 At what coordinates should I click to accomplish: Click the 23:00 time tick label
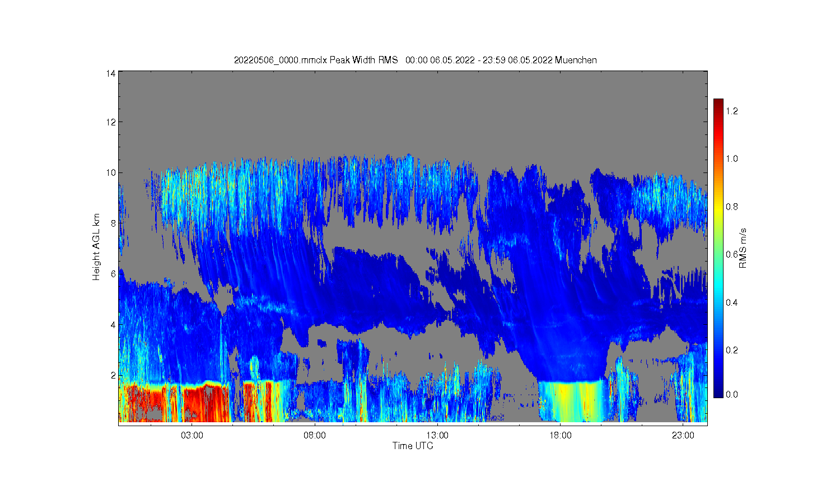point(683,435)
